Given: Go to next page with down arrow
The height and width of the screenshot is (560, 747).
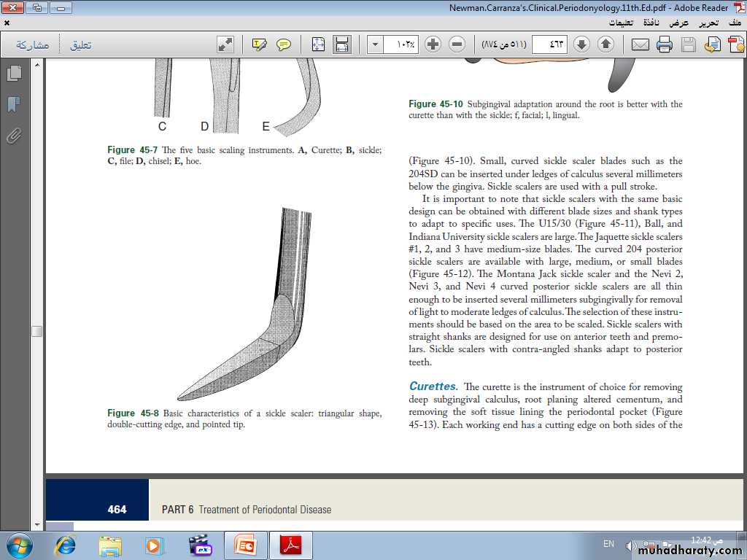Looking at the screenshot, I should (x=581, y=44).
